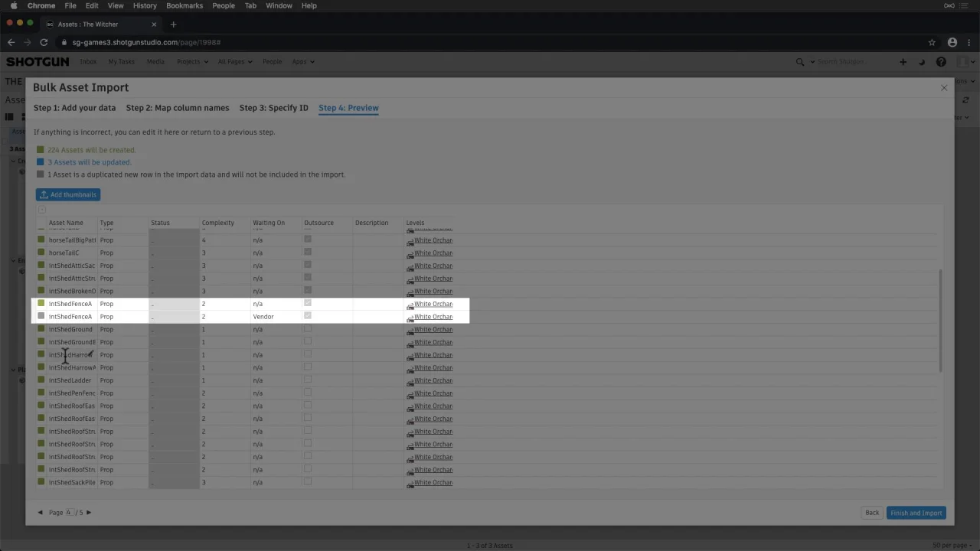Open a new browser tab
This screenshot has width=980, height=551.
(173, 24)
